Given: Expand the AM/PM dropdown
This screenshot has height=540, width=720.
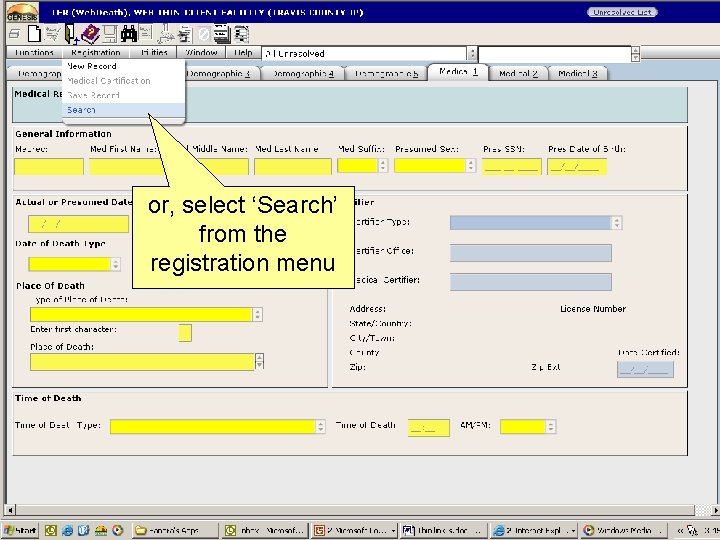Looking at the screenshot, I should click(x=551, y=427).
